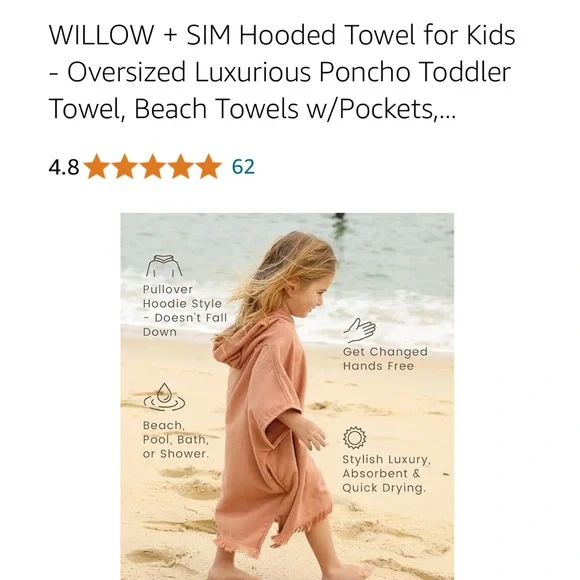Click the second orange rating star

125,166
